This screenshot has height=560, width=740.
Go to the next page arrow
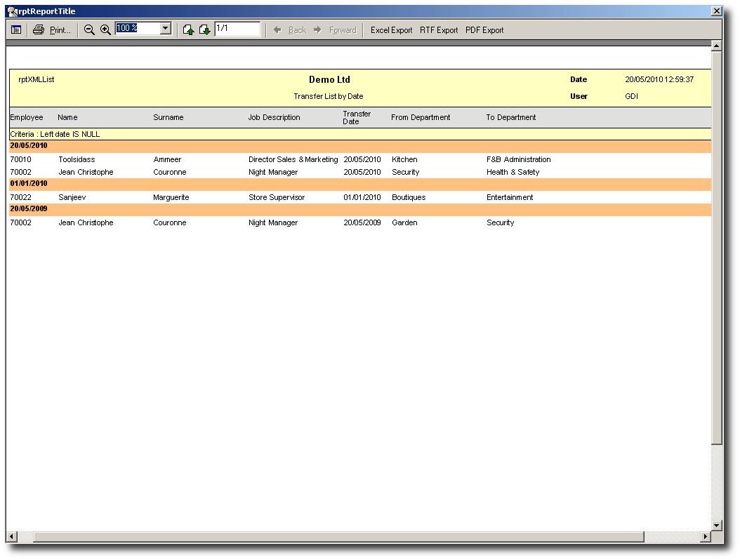pos(204,30)
